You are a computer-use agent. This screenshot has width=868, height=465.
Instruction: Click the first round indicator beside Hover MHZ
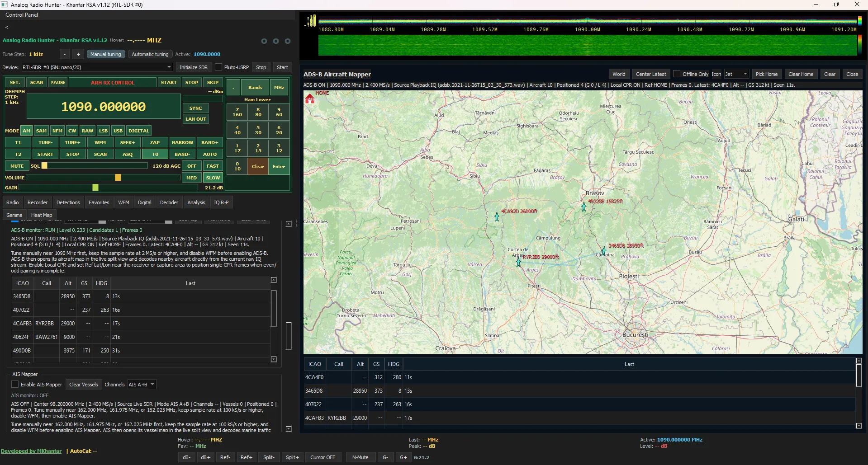264,41
